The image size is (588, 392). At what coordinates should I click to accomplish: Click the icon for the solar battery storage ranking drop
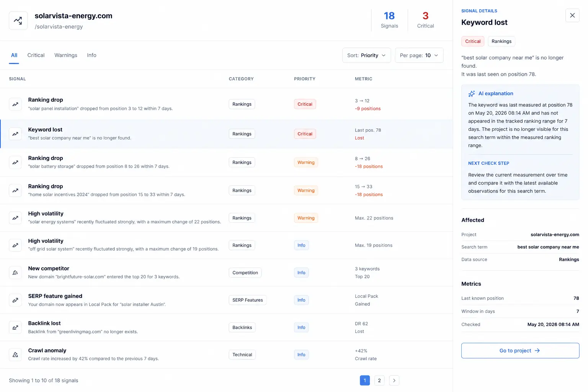pos(15,162)
